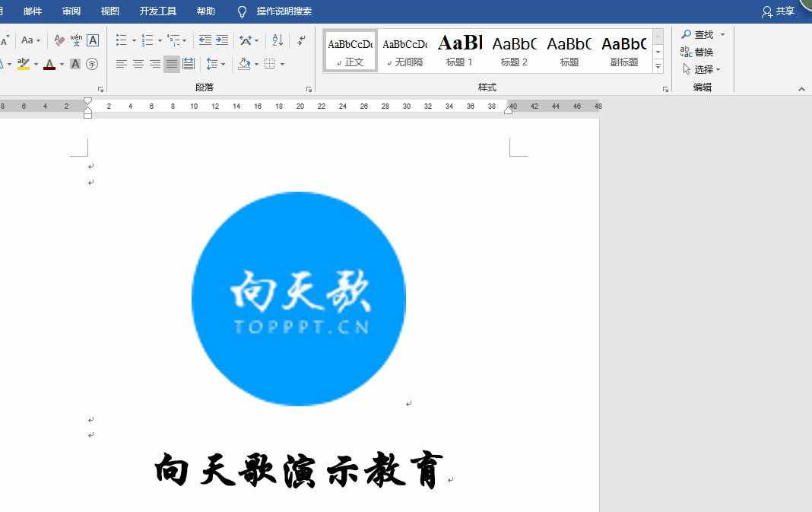Apply Character Shading gray A icon
812x512 pixels.
(x=75, y=64)
